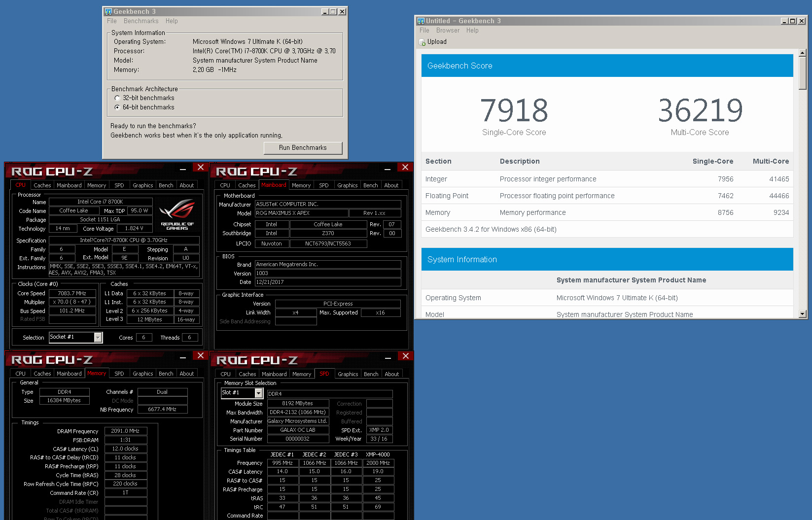
Task: Click the Upload icon in Geekbench results
Action: pos(422,42)
